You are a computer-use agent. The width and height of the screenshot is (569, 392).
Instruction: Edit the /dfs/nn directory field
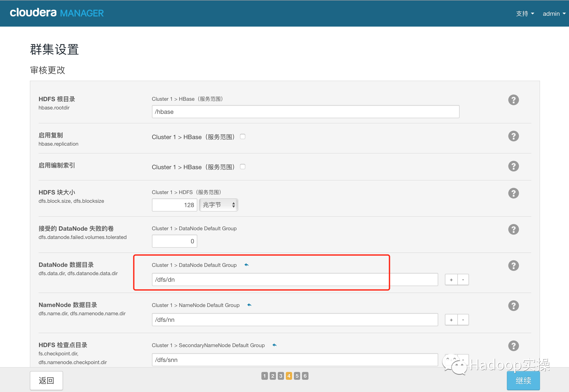point(295,320)
